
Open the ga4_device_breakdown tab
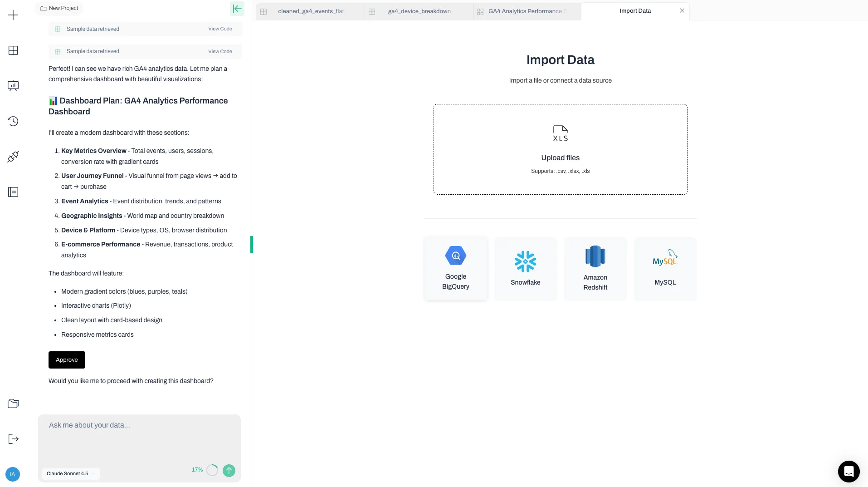tap(419, 11)
